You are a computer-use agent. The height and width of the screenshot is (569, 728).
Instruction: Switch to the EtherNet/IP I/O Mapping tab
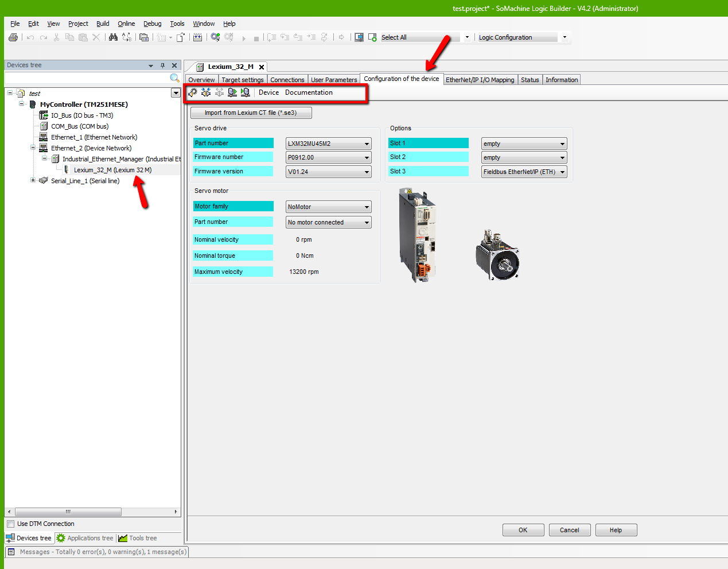coord(480,80)
